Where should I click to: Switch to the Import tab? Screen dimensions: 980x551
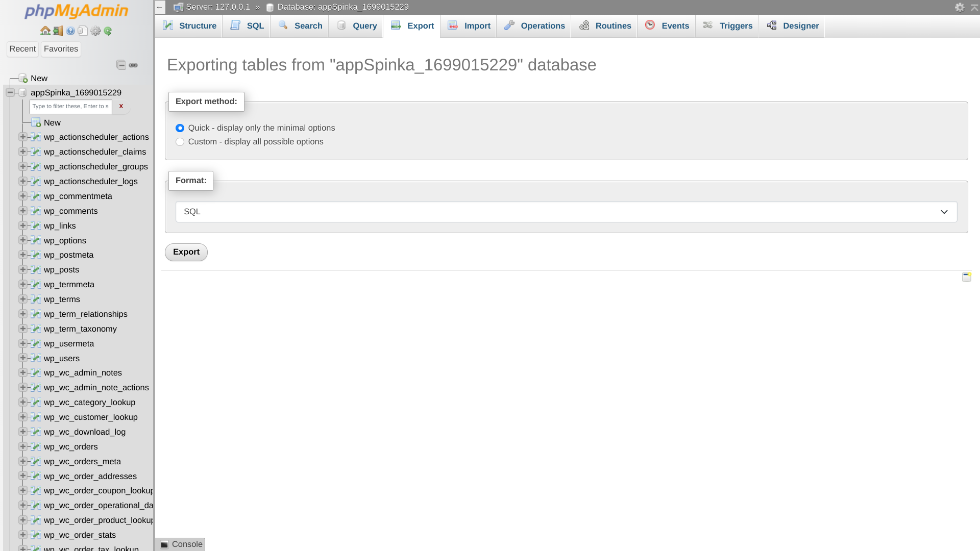point(468,26)
